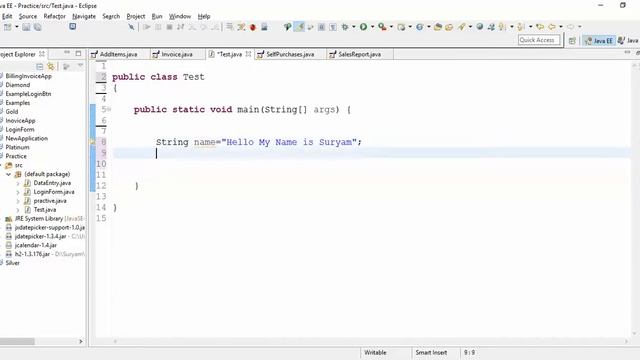This screenshot has height=360, width=640.
Task: Minimize the Project Explorer view
Action: tap(67, 53)
